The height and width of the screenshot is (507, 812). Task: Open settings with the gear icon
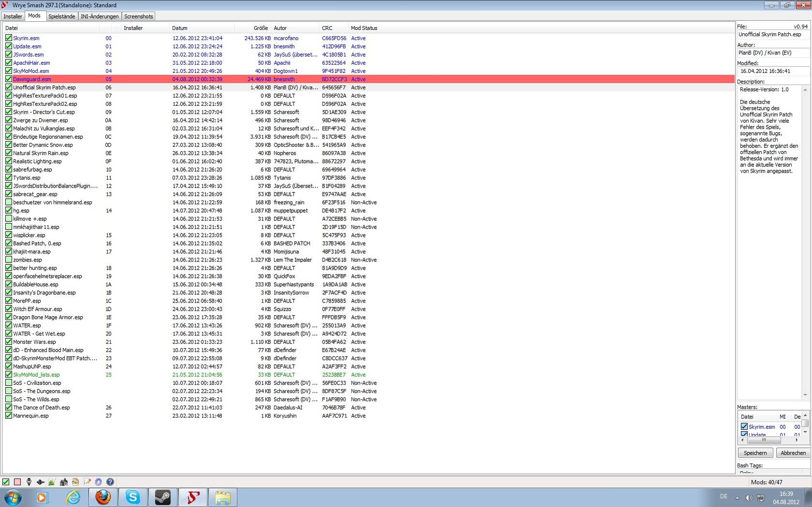point(99,482)
